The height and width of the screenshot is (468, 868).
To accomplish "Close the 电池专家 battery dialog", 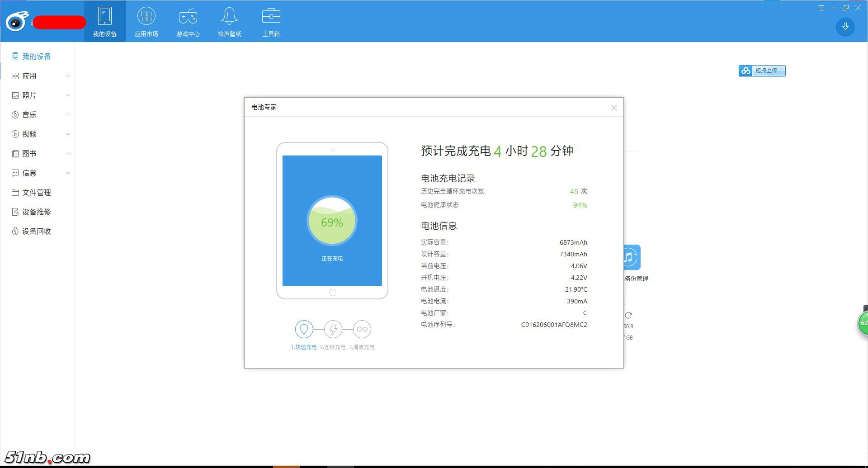I will click(x=613, y=108).
